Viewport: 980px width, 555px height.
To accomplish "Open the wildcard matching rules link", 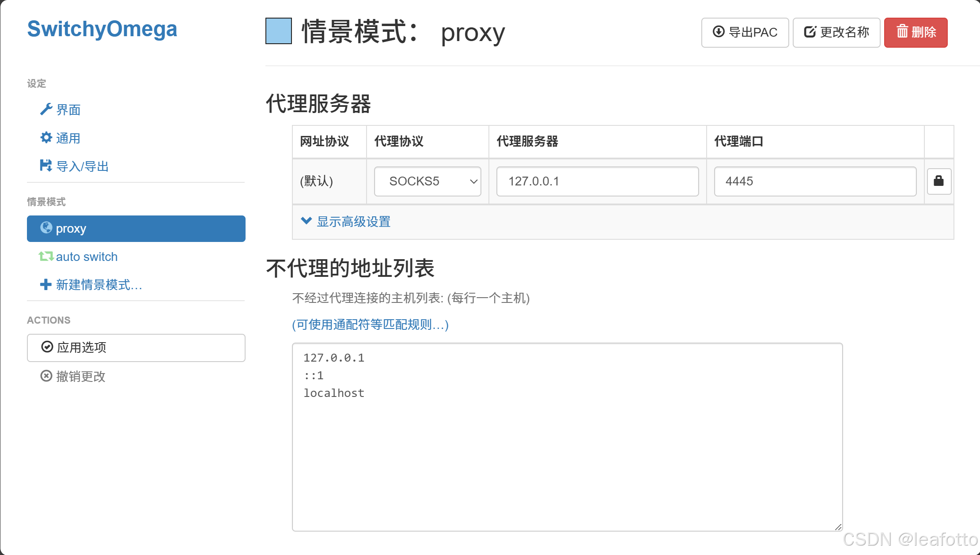I will click(x=370, y=325).
